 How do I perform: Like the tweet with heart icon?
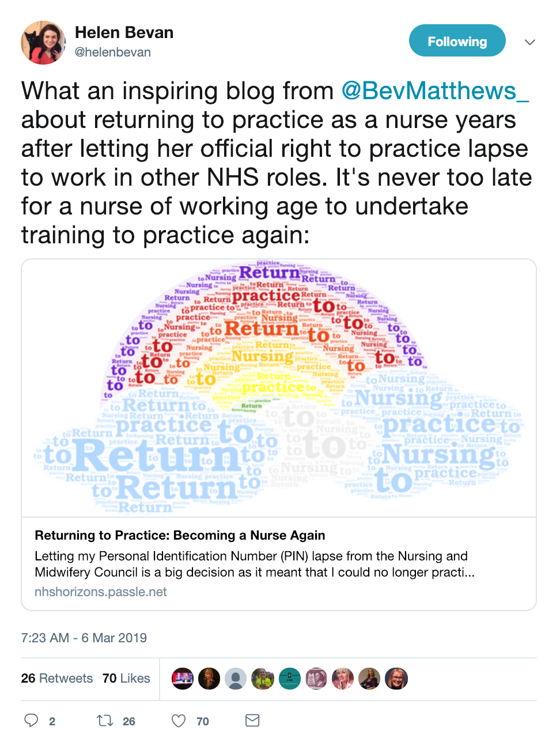[x=179, y=720]
